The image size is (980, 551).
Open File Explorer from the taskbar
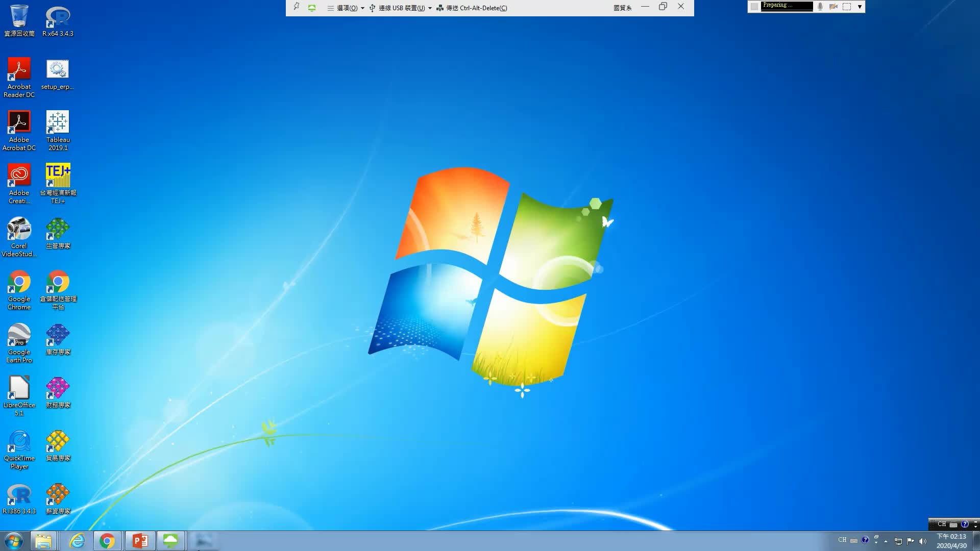point(43,541)
